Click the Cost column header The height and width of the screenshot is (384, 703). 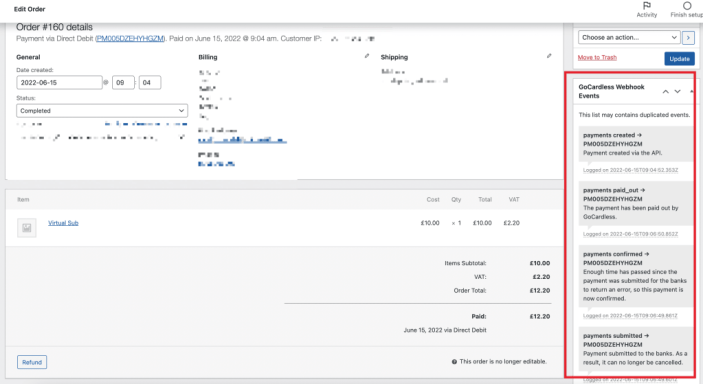433,200
